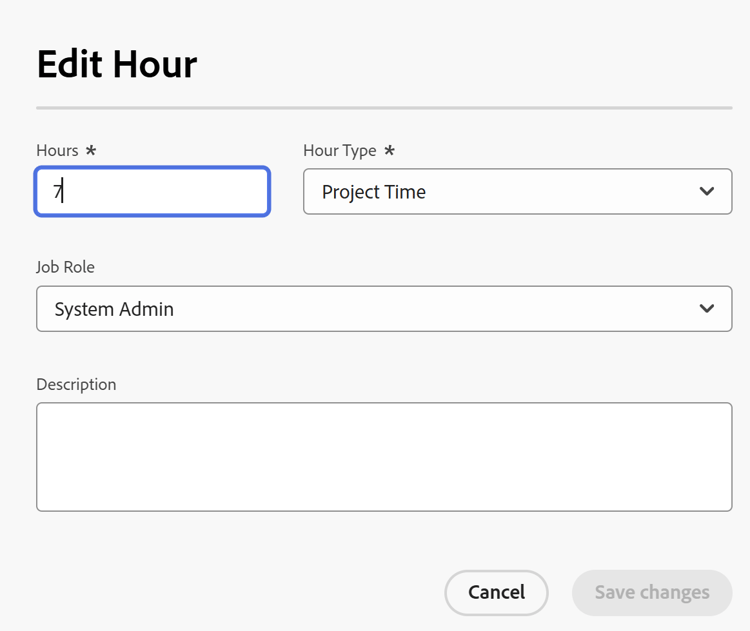Focus the Description text area

click(x=383, y=457)
